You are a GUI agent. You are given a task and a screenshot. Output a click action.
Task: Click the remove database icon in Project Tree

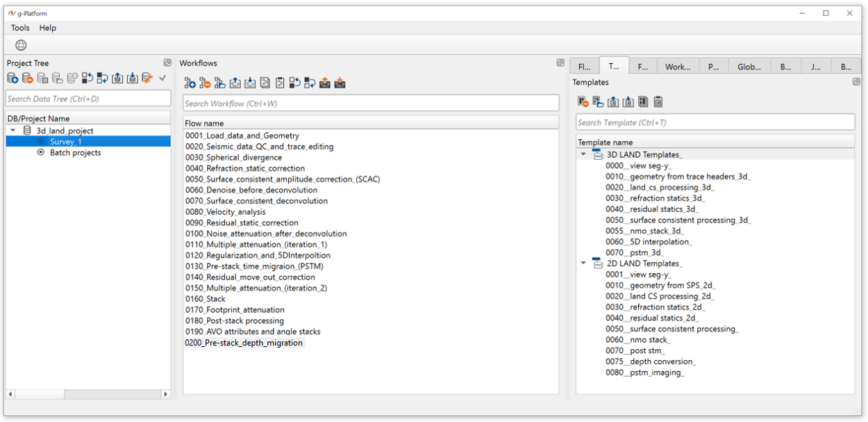coord(27,79)
